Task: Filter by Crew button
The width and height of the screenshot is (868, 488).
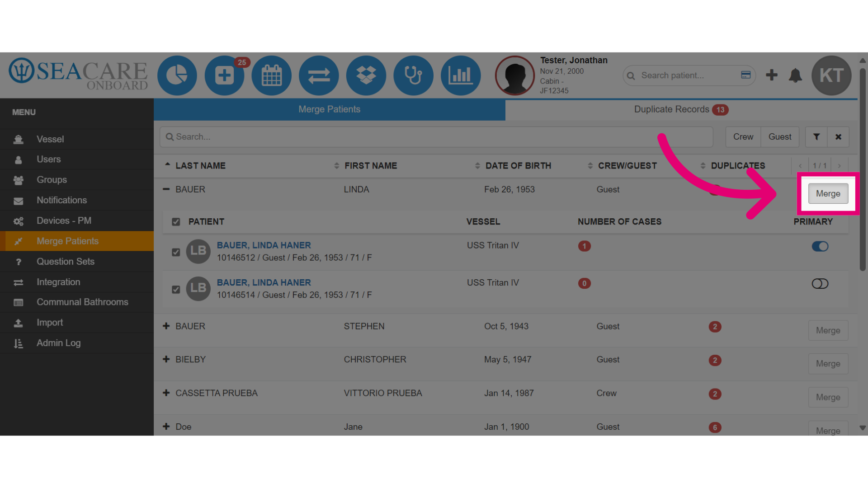Action: tap(743, 136)
